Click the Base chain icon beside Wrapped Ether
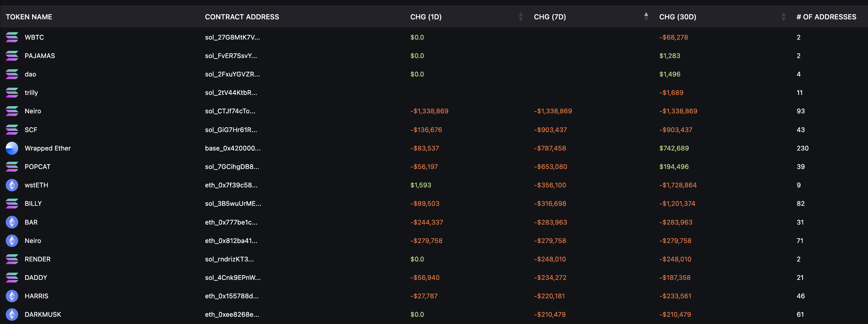The image size is (868, 324). point(12,148)
